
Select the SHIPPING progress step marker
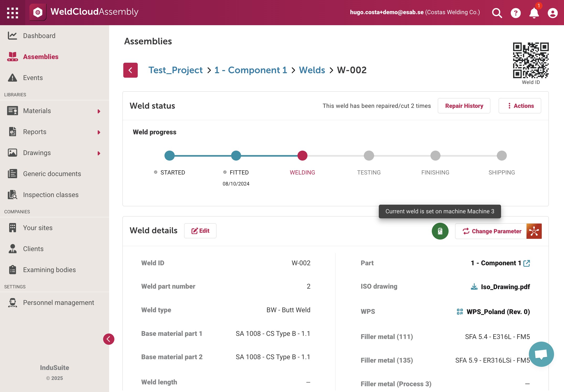point(502,156)
